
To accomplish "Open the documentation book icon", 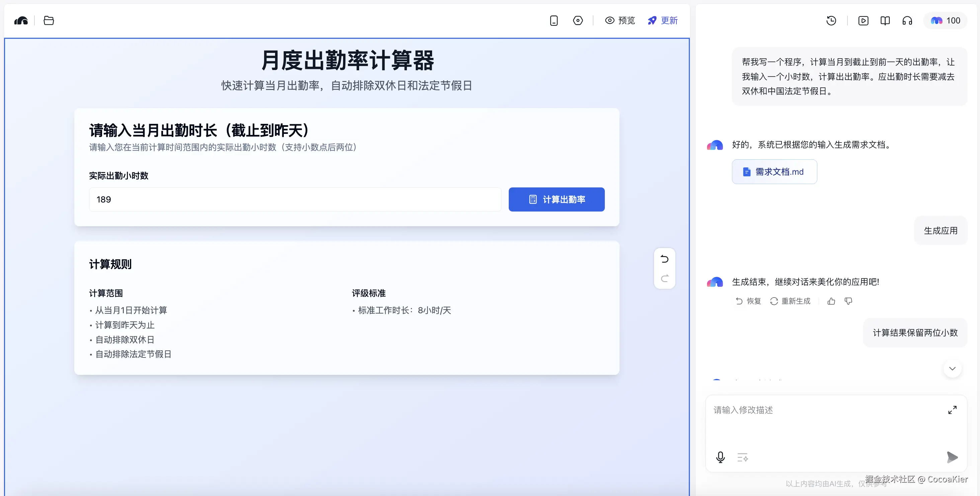I will point(885,20).
